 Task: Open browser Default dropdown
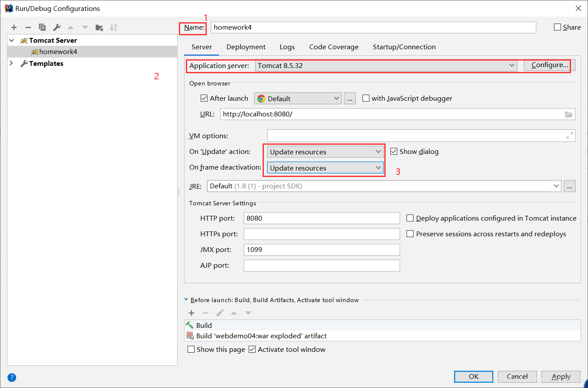pyautogui.click(x=297, y=99)
